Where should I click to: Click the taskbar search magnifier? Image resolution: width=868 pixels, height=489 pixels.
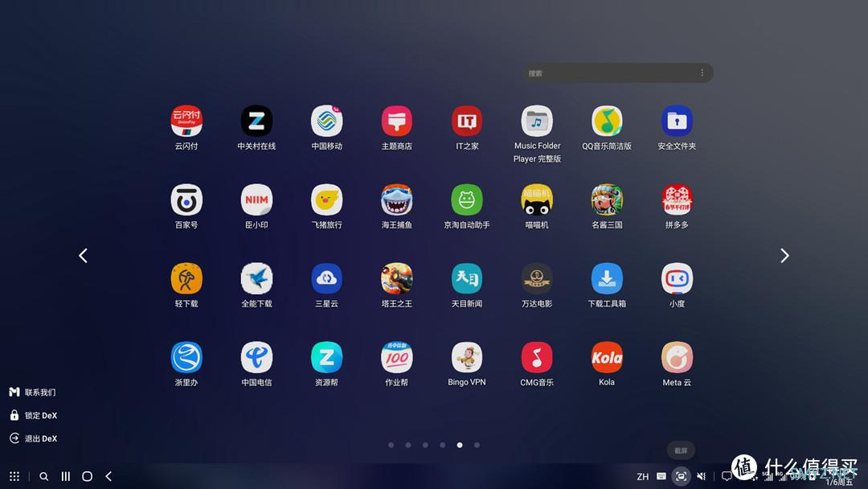coord(43,476)
